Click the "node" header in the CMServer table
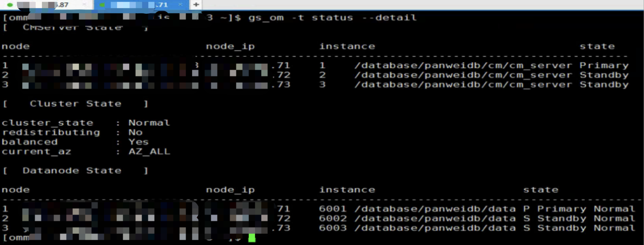The width and height of the screenshot is (644, 245). point(16,46)
